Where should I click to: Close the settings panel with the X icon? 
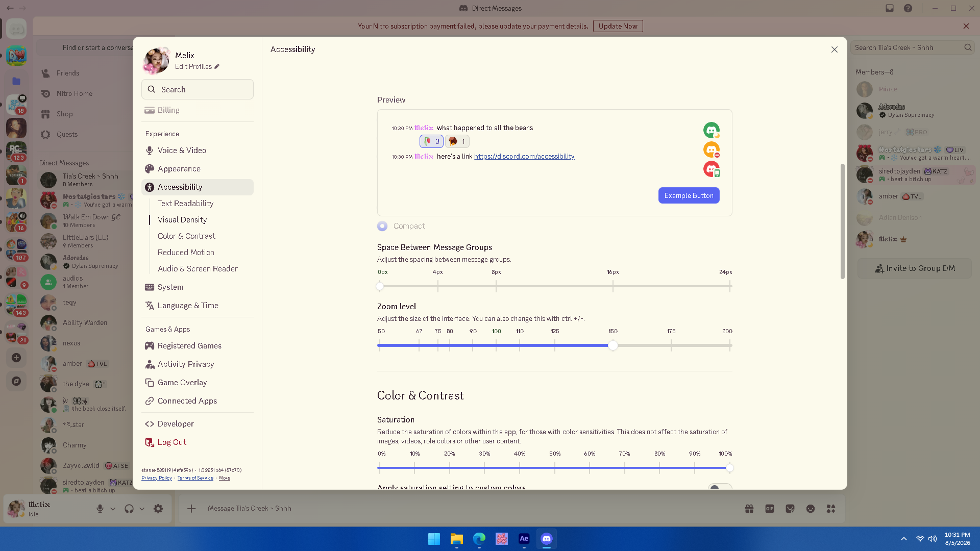[835, 49]
